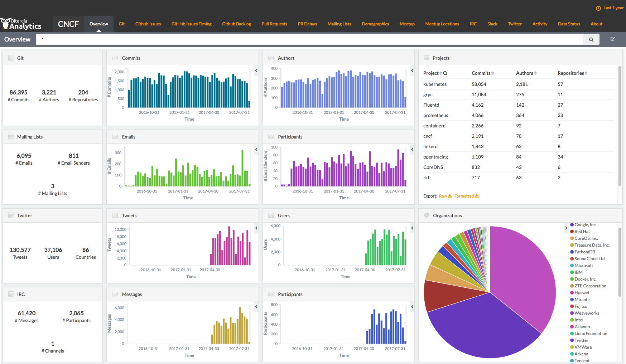Viewport: 626px width, 364px height.
Task: Download the Raw export file
Action: point(445,196)
